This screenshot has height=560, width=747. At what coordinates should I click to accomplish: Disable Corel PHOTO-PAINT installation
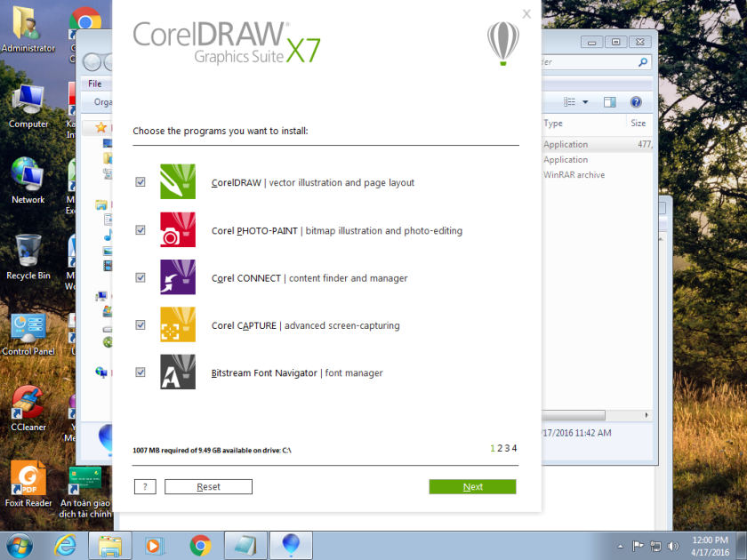(x=140, y=229)
